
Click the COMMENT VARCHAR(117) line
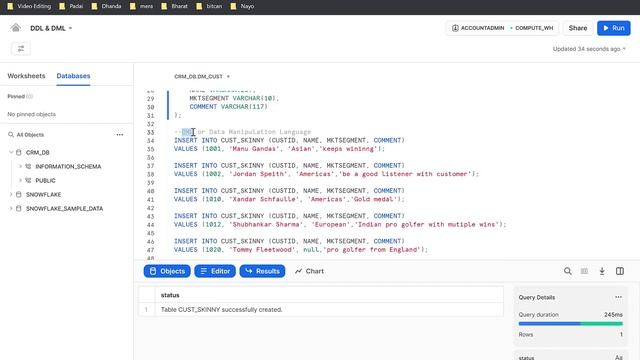coord(229,107)
